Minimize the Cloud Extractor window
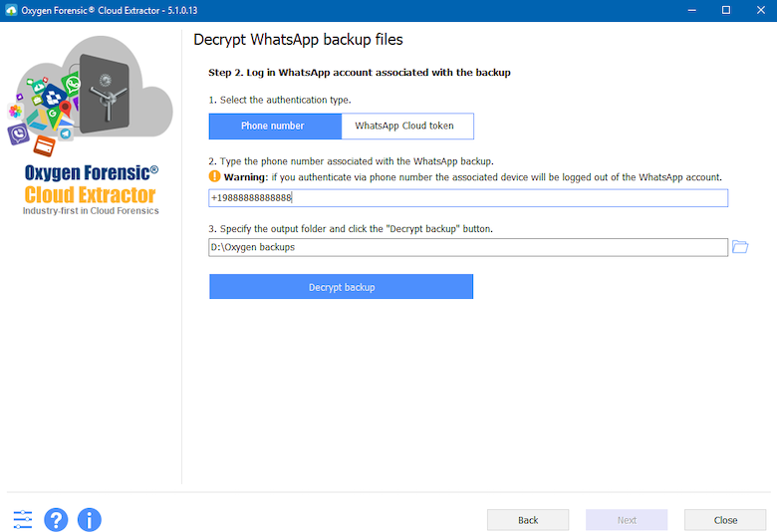This screenshot has height=532, width=777. pyautogui.click(x=691, y=10)
